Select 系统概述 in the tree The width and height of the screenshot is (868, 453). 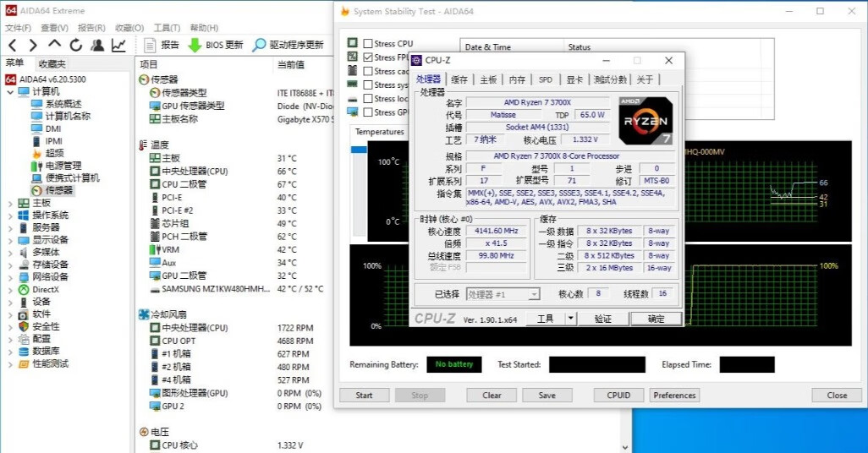63,103
